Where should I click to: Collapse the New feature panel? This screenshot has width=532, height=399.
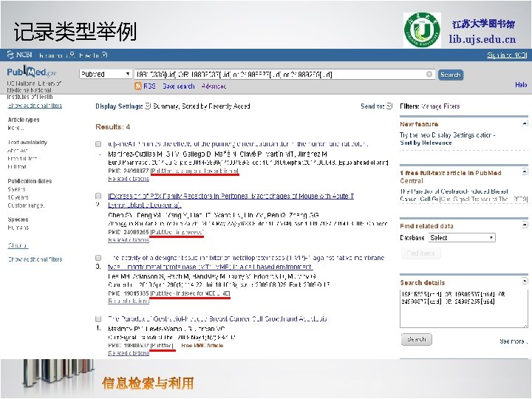tap(525, 123)
